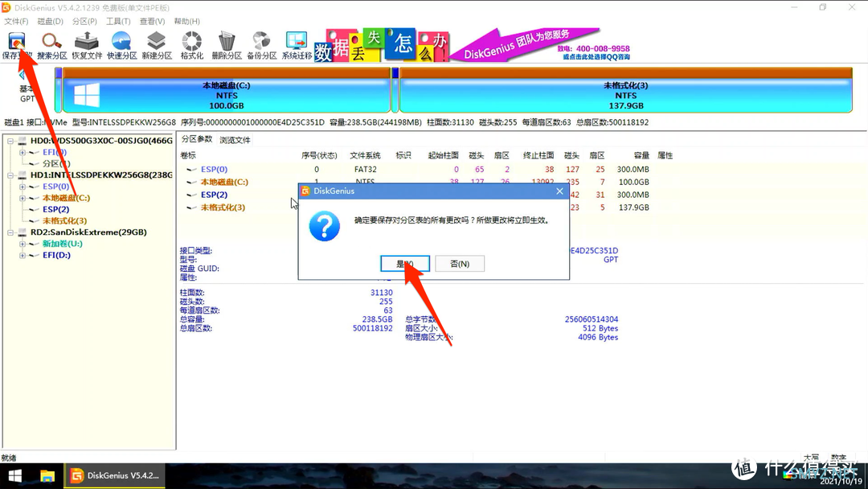The height and width of the screenshot is (489, 868).
Task: Select the local disk C: partition bar
Action: (227, 90)
